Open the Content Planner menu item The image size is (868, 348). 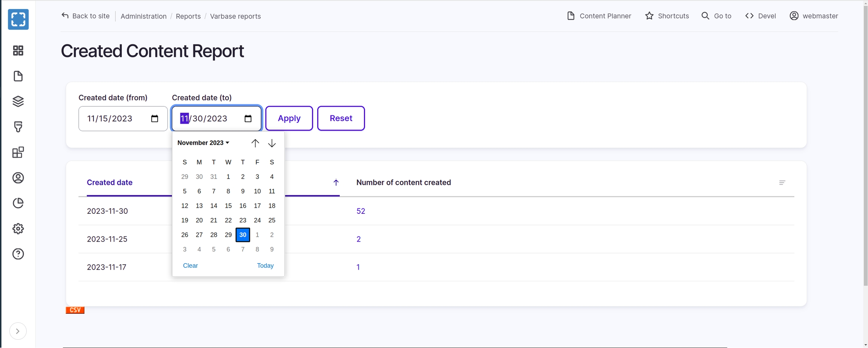(x=599, y=16)
